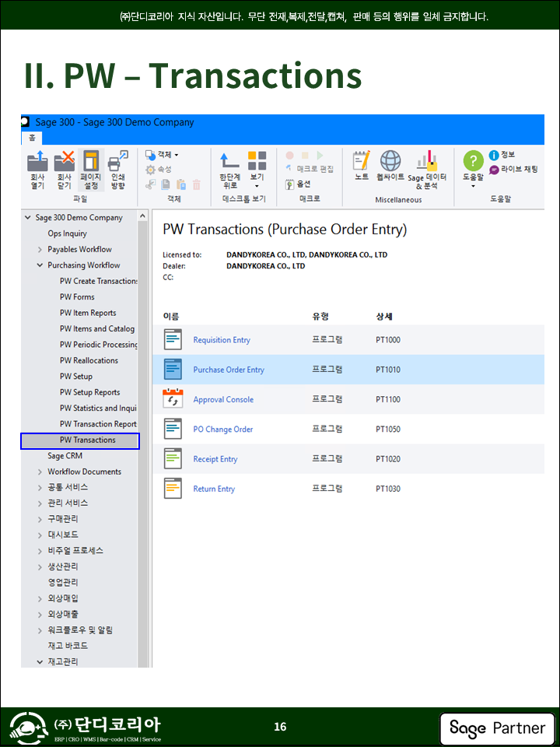Open 옵션 macro options
Viewport: 560px width, 747px height.
[x=298, y=184]
